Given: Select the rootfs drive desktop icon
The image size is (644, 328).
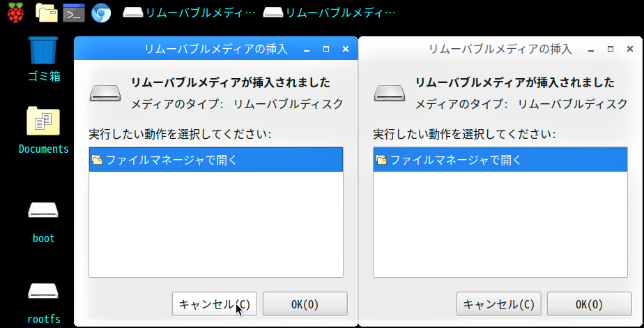Looking at the screenshot, I should point(43,303).
